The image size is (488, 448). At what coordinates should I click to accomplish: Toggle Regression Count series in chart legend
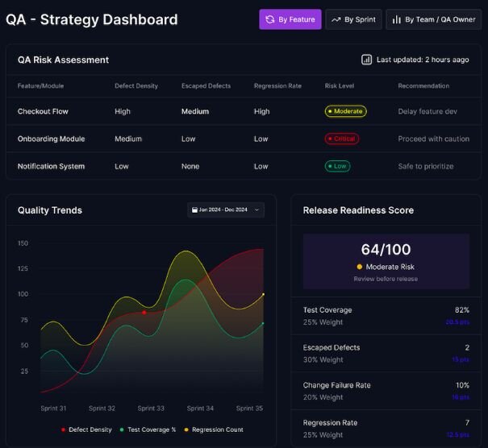point(214,429)
